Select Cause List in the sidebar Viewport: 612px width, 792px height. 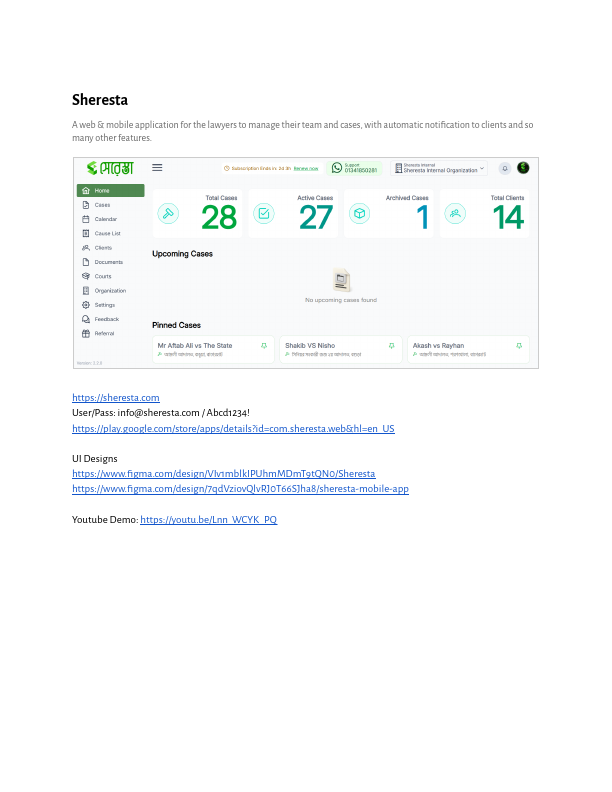[111, 233]
